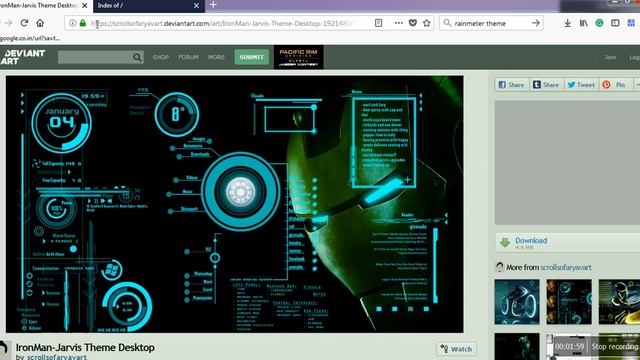Go to the Firefox home page icon
640x360 pixels.
coord(40,23)
